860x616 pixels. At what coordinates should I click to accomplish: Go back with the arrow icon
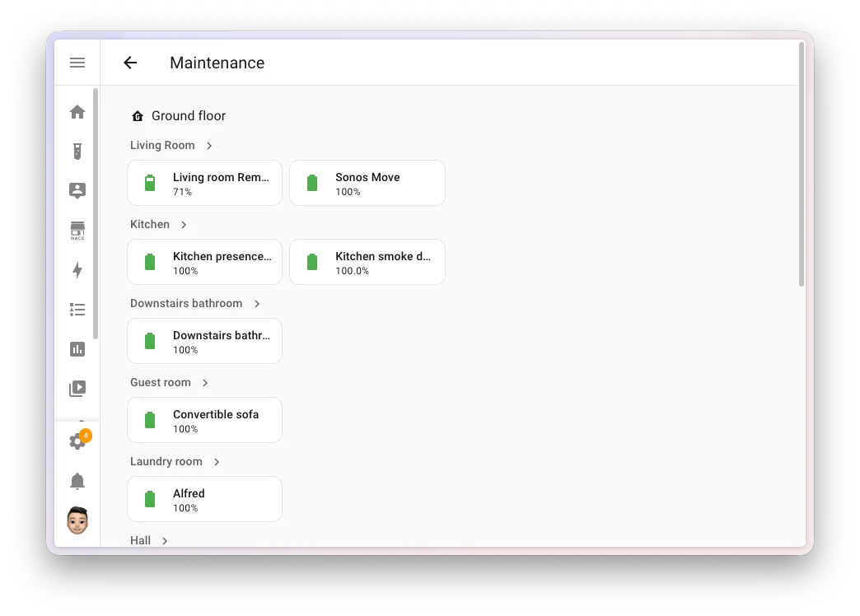coord(130,63)
